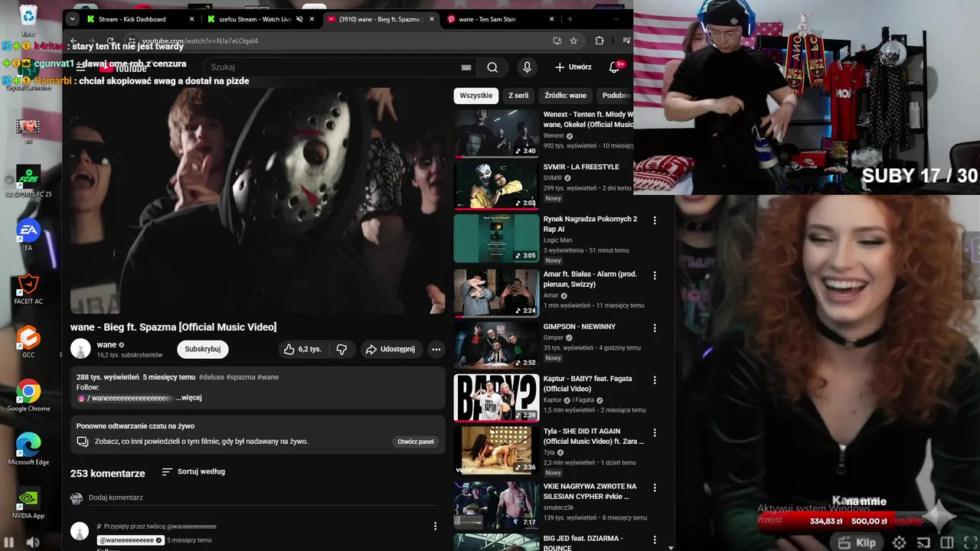Screen dimensions: 980x551
Task: Launch Microsoft Edge from the desktop
Action: pyautogui.click(x=28, y=449)
